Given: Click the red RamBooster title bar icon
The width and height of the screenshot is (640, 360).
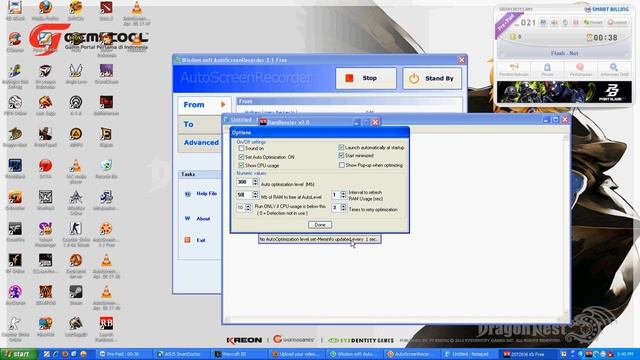Looking at the screenshot, I should pyautogui.click(x=264, y=122).
